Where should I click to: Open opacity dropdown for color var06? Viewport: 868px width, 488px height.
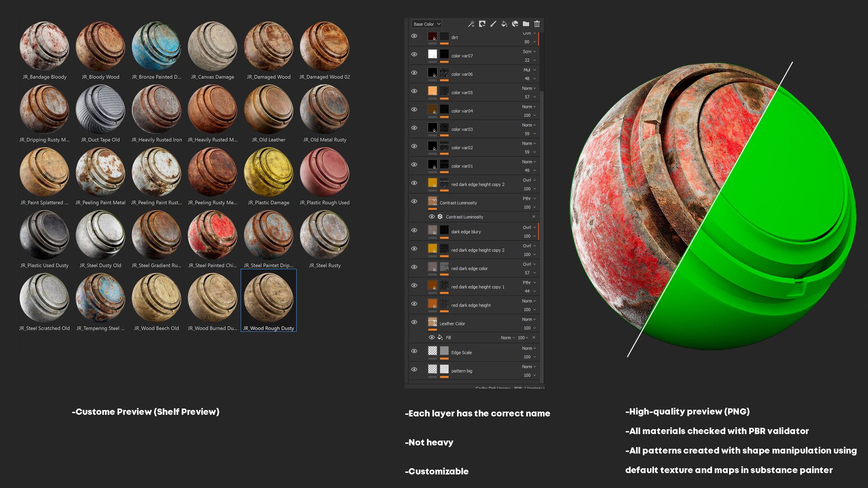[529, 79]
